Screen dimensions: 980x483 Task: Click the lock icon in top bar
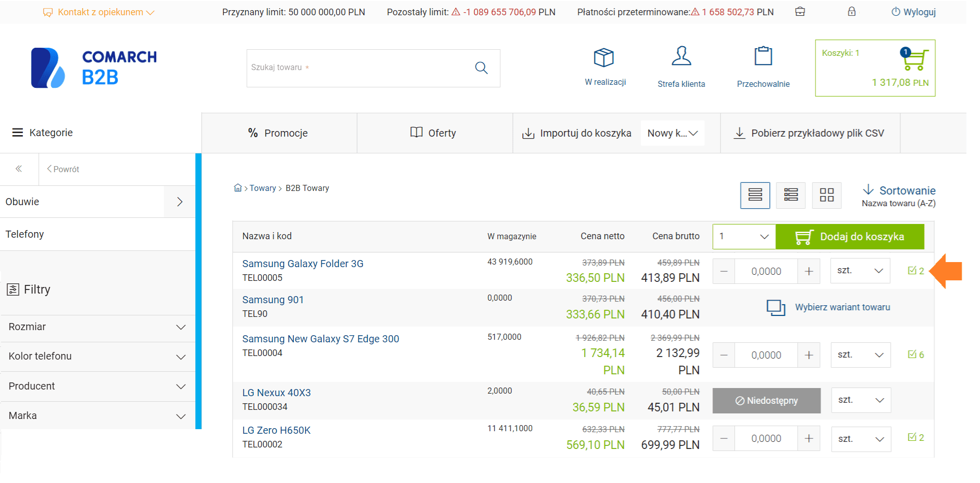[852, 11]
